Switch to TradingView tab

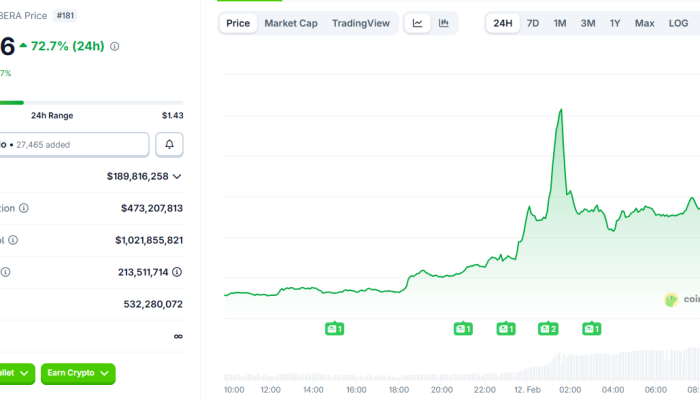click(x=361, y=23)
